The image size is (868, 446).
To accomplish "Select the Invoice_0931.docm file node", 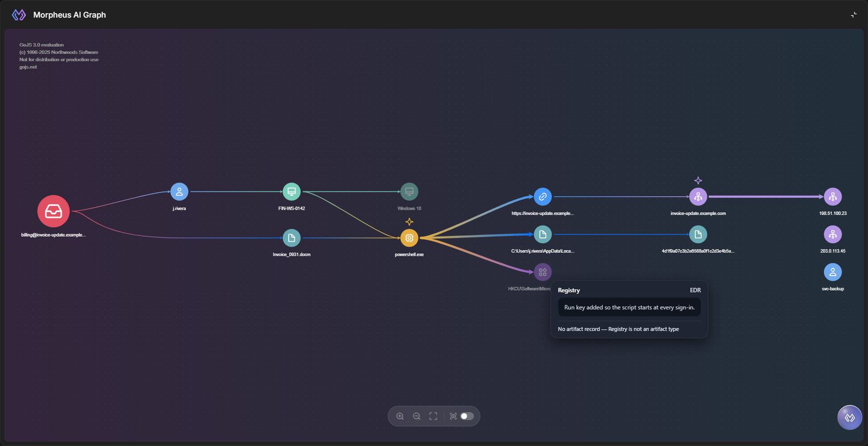I will point(292,238).
